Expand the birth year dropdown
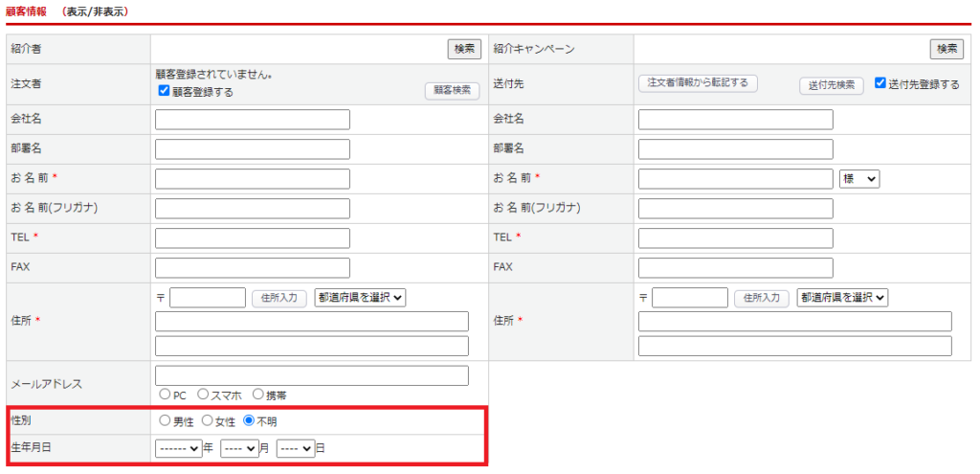Viewport: 980px width, 474px height. click(179, 448)
